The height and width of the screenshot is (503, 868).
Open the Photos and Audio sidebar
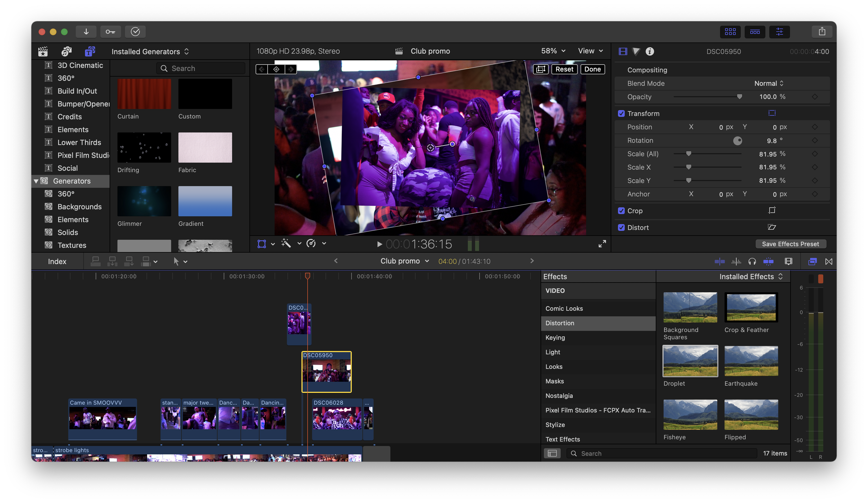(66, 52)
